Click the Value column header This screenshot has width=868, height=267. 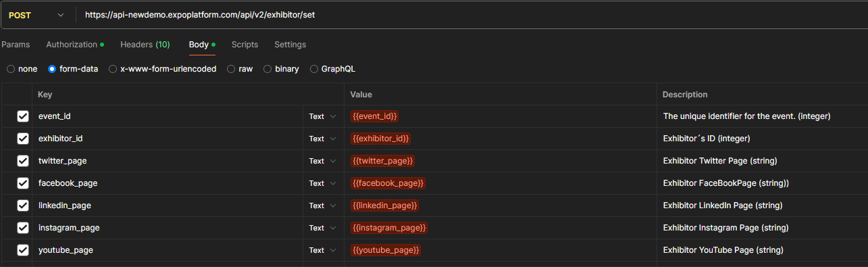click(x=361, y=95)
